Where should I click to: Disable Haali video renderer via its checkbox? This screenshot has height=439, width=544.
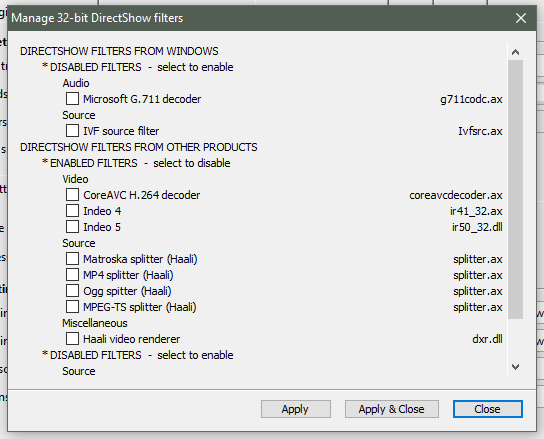[72, 338]
